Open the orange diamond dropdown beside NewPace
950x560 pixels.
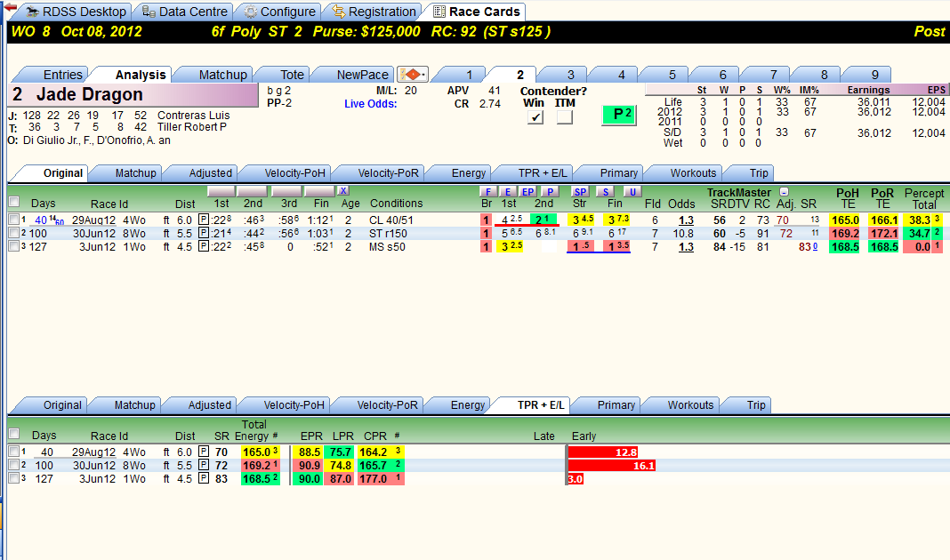413,75
